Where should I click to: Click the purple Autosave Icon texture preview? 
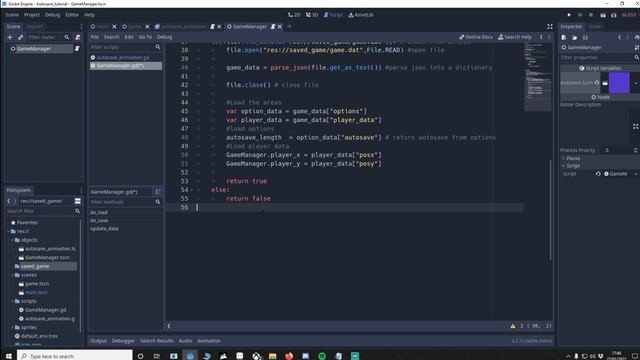tap(619, 82)
